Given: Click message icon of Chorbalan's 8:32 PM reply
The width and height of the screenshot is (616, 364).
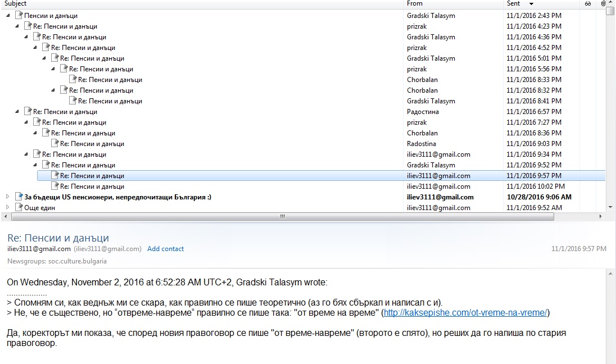Looking at the screenshot, I should click(x=64, y=90).
